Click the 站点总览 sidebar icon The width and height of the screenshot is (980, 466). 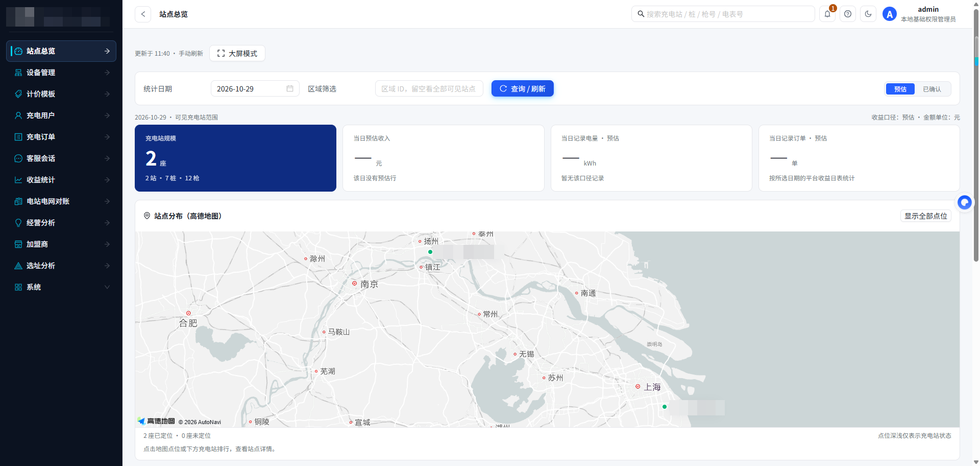[18, 51]
